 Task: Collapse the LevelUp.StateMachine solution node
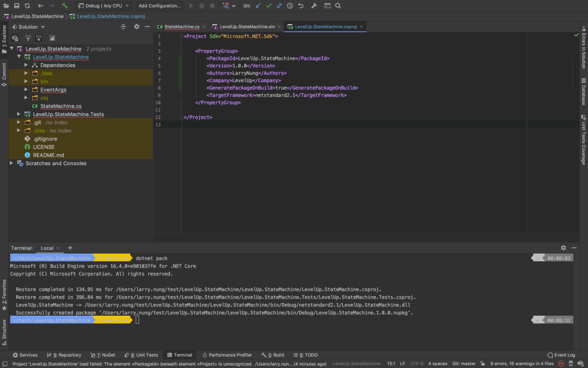click(11, 48)
